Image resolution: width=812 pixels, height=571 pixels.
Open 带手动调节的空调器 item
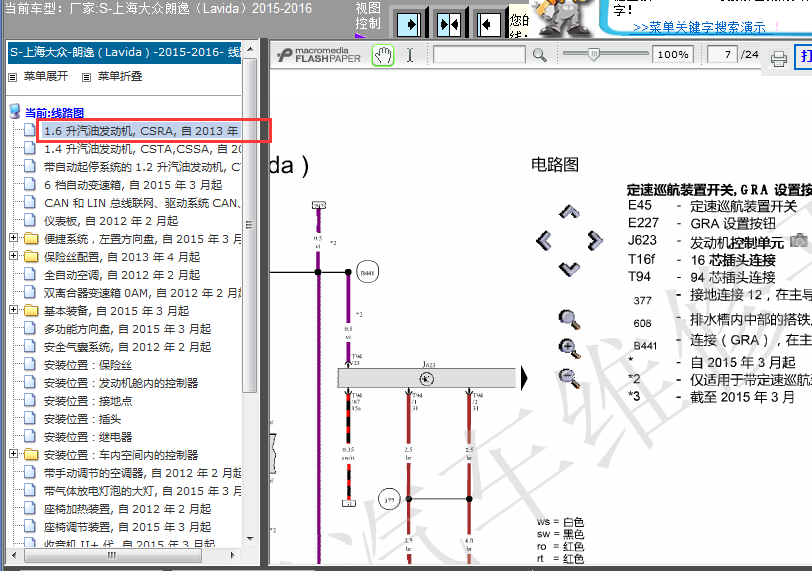tap(142, 473)
